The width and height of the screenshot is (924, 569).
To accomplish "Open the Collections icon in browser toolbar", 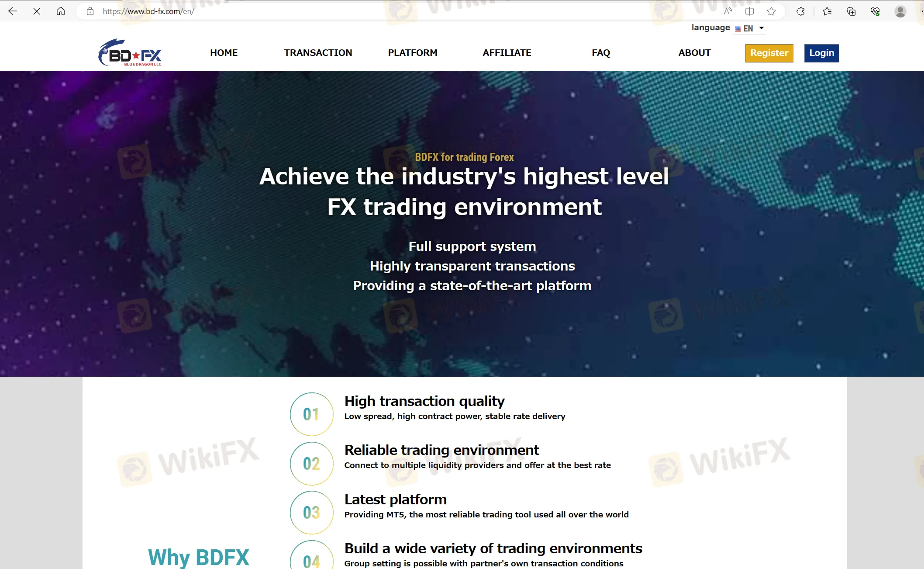I will [x=851, y=11].
